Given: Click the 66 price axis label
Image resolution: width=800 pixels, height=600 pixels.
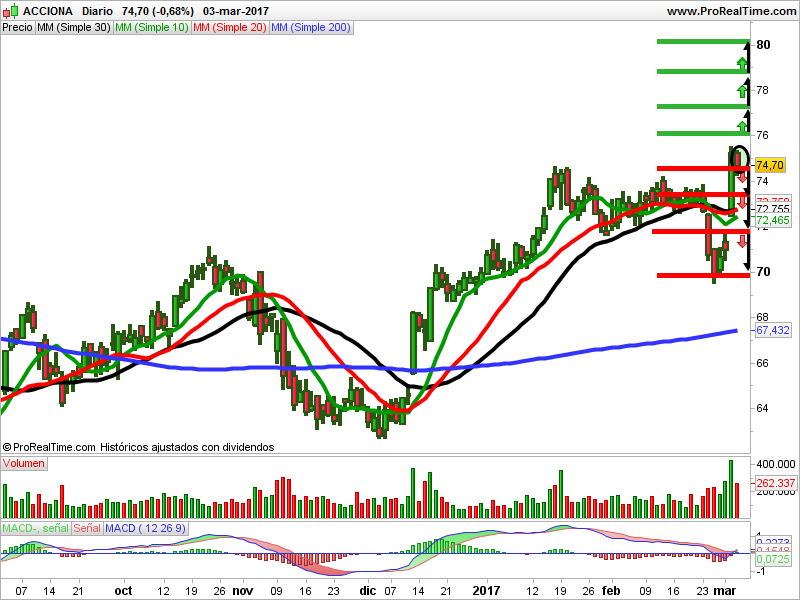Looking at the screenshot, I should coord(762,363).
